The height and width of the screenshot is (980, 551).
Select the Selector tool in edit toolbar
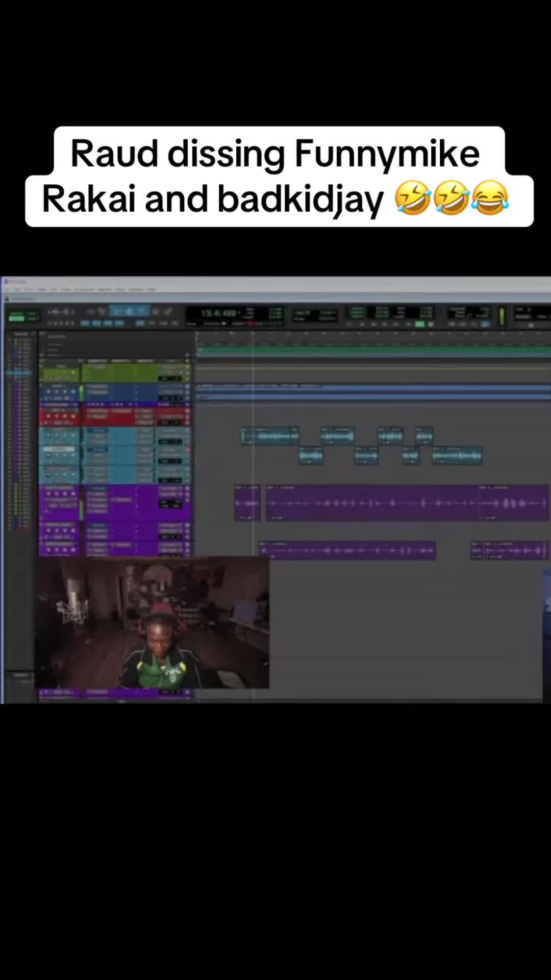(x=129, y=311)
